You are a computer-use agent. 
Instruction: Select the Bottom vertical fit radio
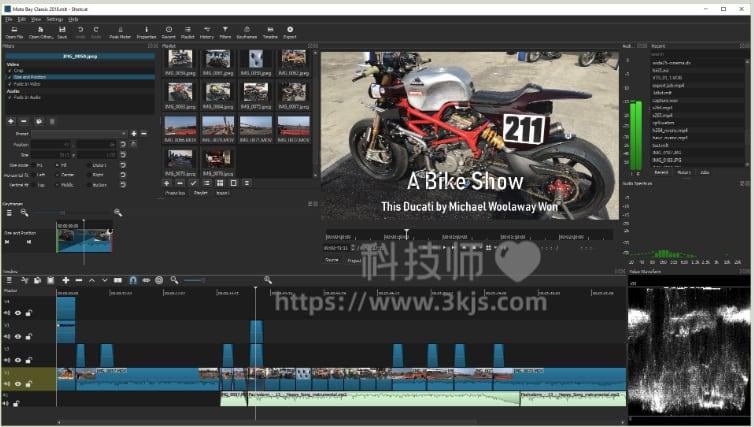click(88, 185)
